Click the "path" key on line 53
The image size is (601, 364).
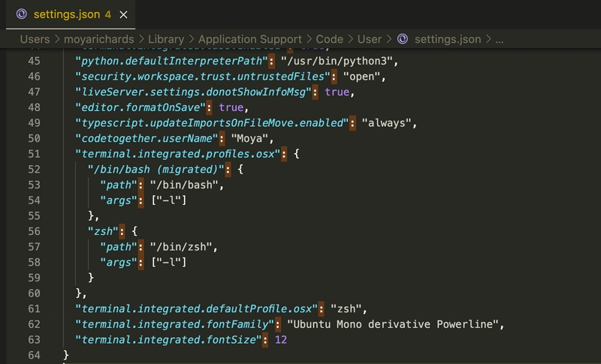119,185
